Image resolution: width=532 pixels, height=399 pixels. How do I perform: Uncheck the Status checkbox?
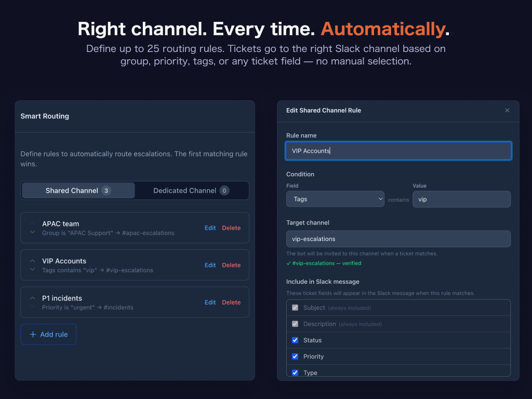(295, 340)
